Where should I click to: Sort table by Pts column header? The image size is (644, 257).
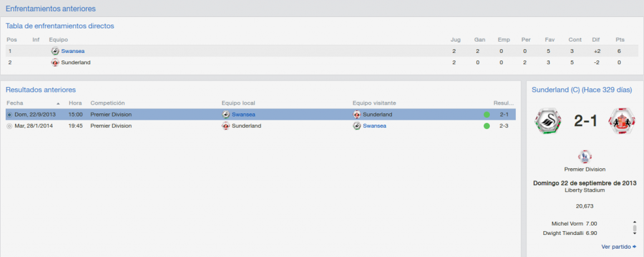619,40
